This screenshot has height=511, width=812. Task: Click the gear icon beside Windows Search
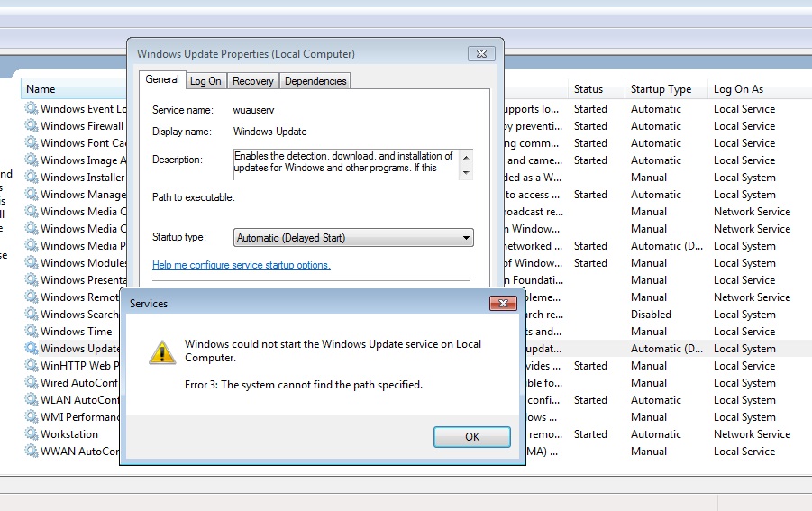(32, 314)
